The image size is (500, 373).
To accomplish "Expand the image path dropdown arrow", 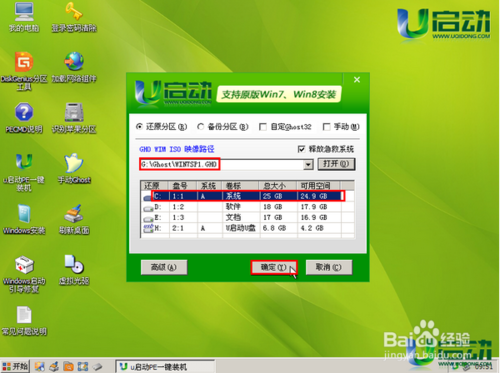I will 308,164.
